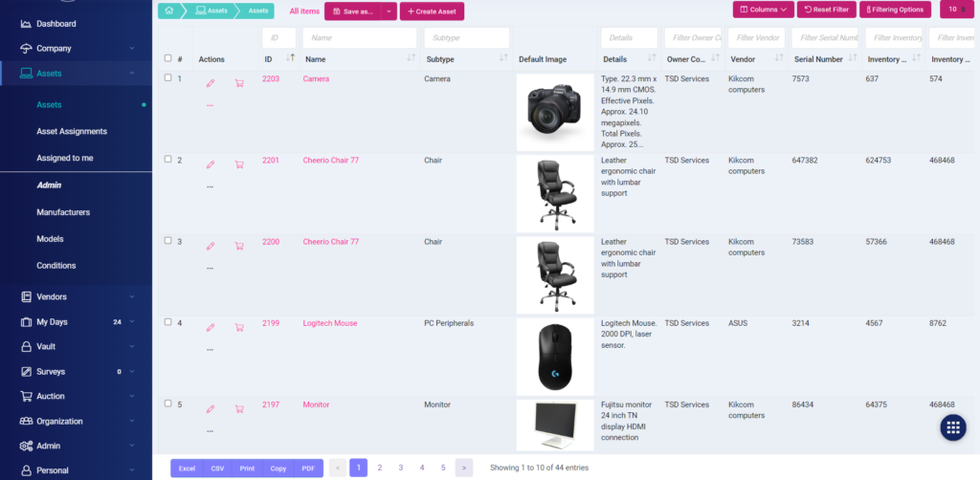Select the checkbox for row 4
980x480 pixels.
(x=168, y=322)
